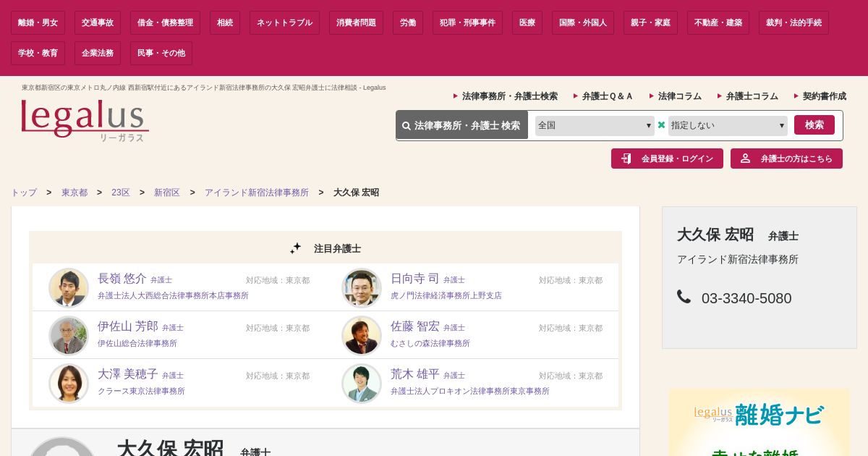Go to 新宿区 breadcrumb
Image resolution: width=868 pixels, height=456 pixels.
click(x=167, y=193)
